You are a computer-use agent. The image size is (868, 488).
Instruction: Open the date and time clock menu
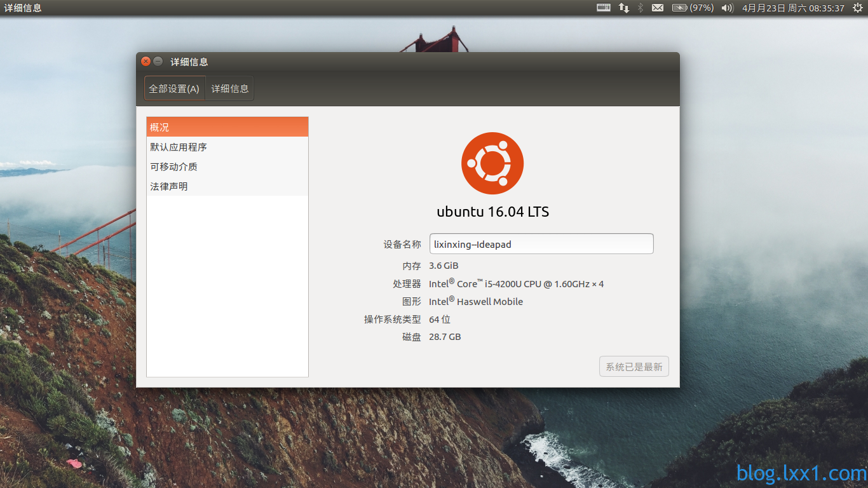[793, 8]
